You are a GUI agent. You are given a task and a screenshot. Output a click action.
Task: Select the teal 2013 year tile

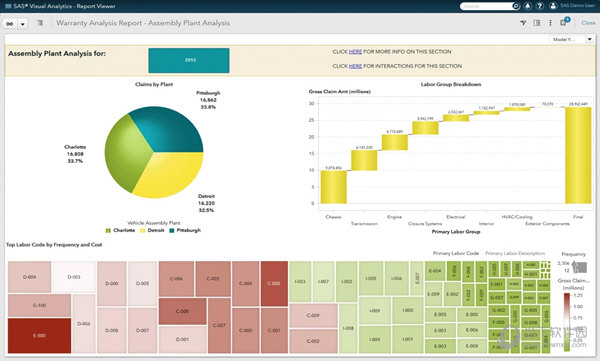[x=189, y=60]
